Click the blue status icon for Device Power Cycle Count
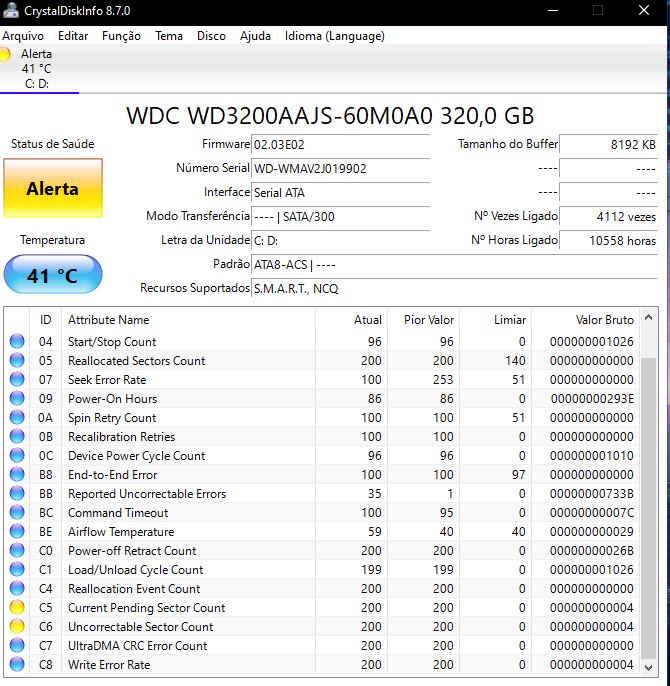This screenshot has height=686, width=670. [17, 455]
